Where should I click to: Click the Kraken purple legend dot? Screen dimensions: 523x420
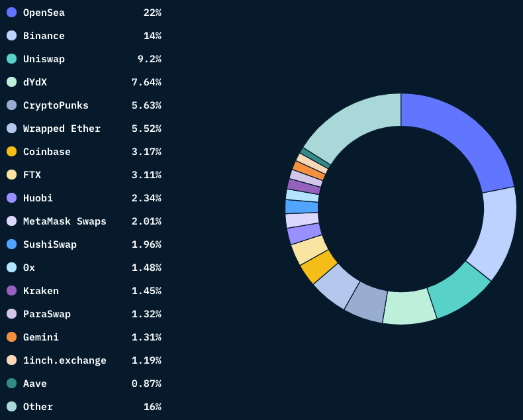(x=12, y=291)
